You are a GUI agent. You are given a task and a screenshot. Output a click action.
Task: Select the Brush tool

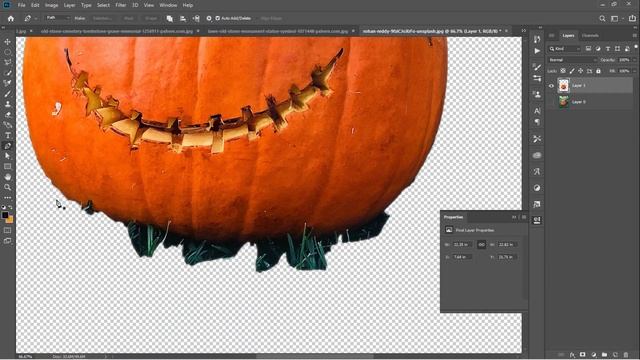tap(7, 94)
